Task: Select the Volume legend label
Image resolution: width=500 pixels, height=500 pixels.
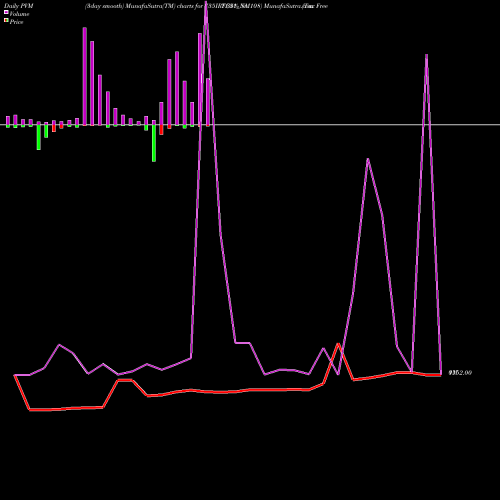Action: pos(19,14)
